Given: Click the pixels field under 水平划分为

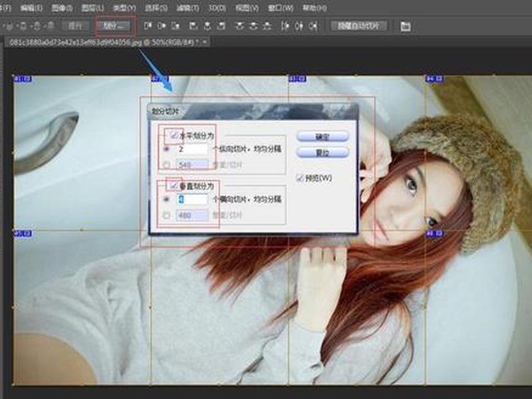Looking at the screenshot, I should 192,165.
